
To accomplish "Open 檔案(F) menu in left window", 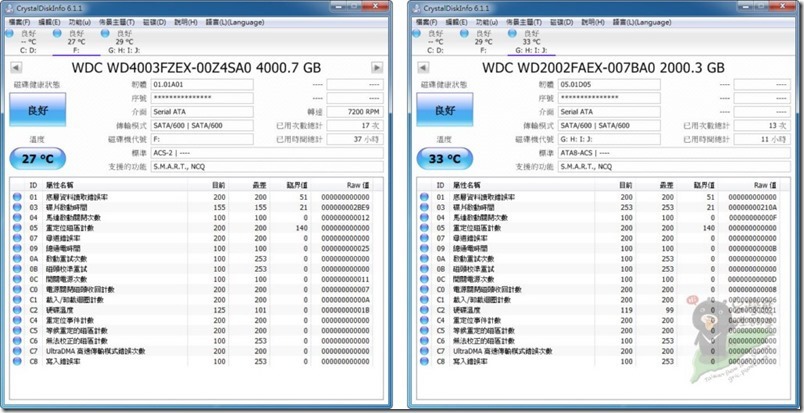I will click(19, 22).
